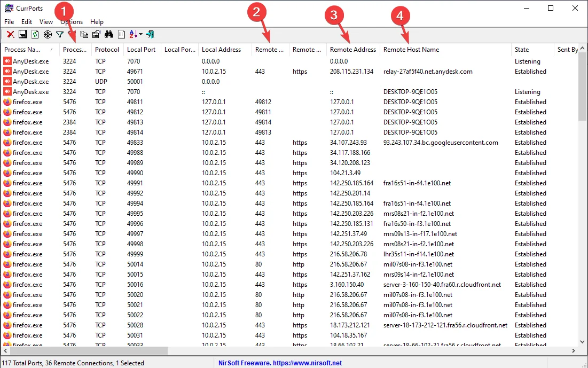
Task: Click firefox icon in local port 50028 row
Action: pos(7,325)
